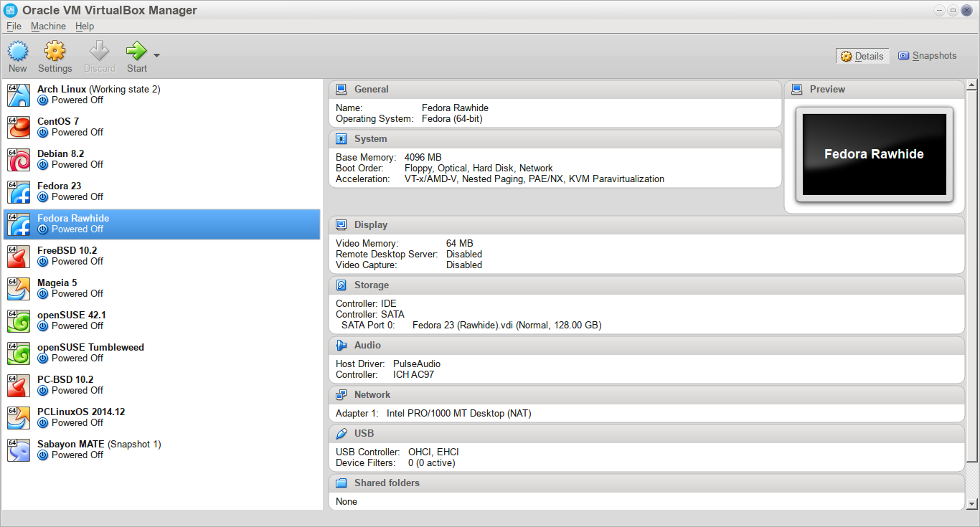Click the Fedora 23 VM icon
980x527 pixels.
19,191
